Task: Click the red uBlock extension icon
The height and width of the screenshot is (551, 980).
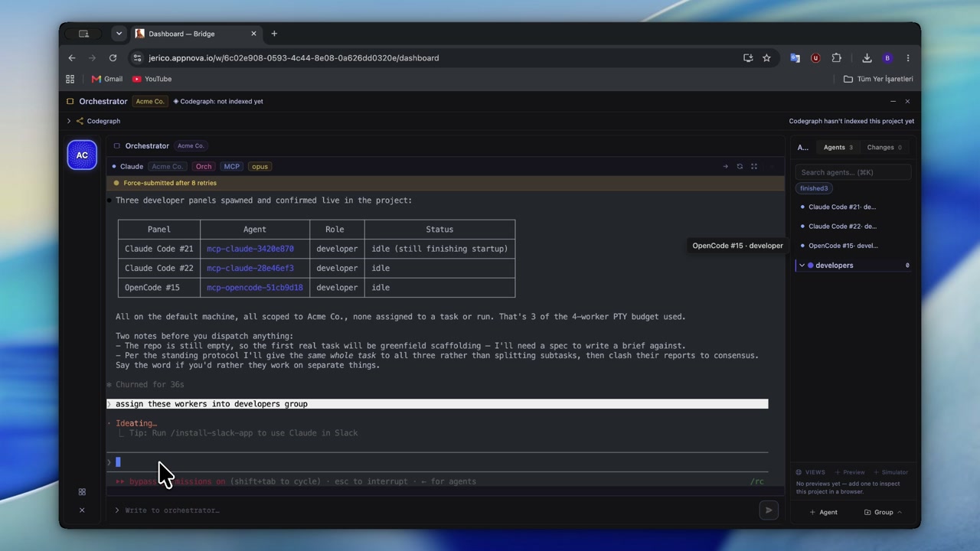Action: tap(815, 58)
